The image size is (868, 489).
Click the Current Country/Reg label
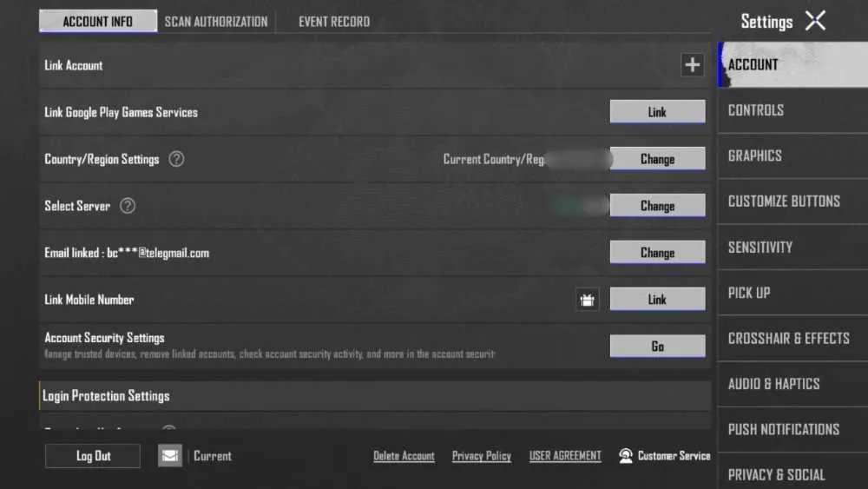tap(494, 160)
